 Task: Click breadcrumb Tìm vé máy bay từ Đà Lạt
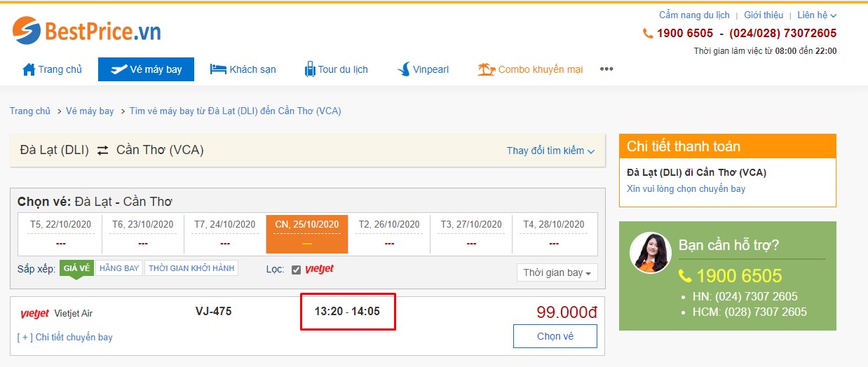236,111
